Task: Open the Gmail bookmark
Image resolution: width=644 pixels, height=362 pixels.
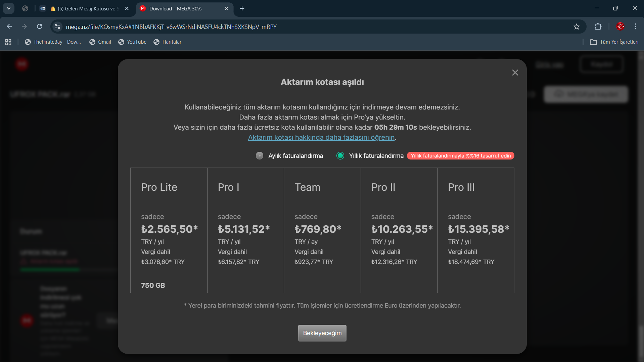Action: pos(100,42)
